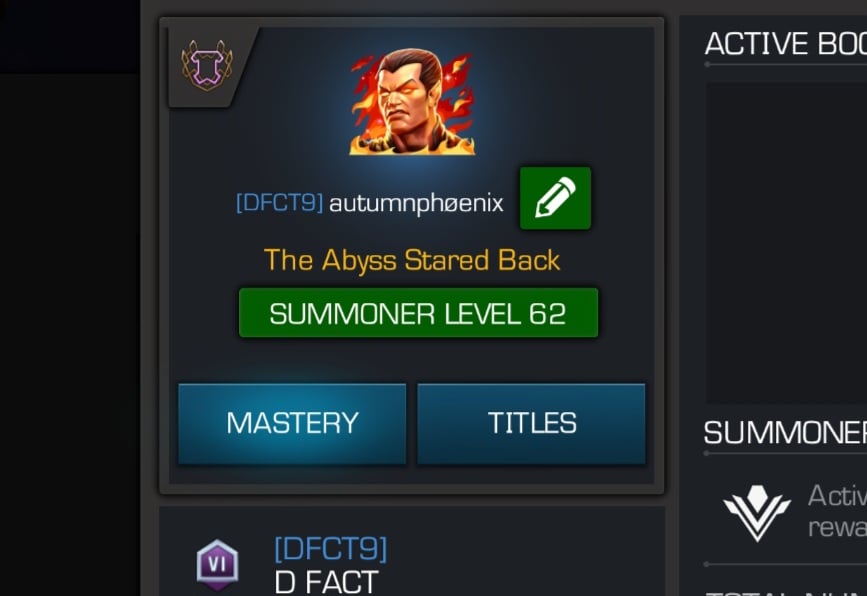Click the progression emblem badge in card corner
Image resolution: width=867 pixels, height=596 pixels.
(207, 66)
